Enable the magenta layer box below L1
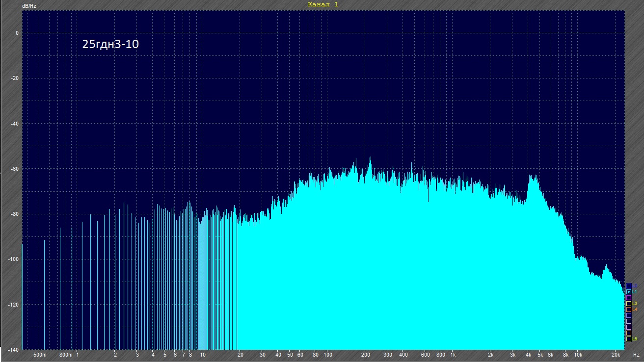Screen dimensions: 644x362 click(628, 298)
